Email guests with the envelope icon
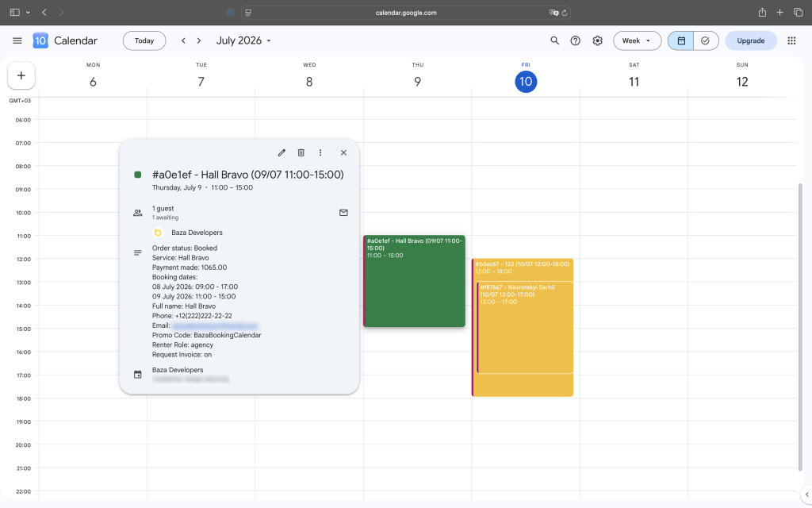 coord(343,213)
